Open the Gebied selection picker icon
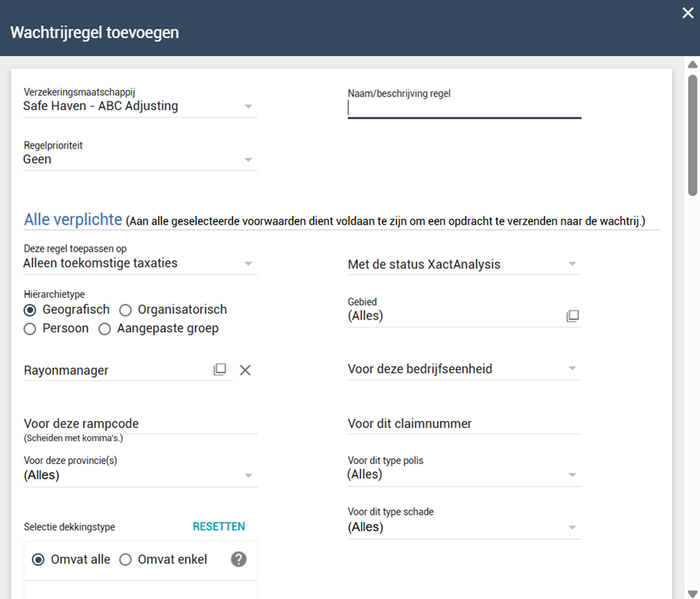Image resolution: width=700 pixels, height=599 pixels. pos(572,316)
